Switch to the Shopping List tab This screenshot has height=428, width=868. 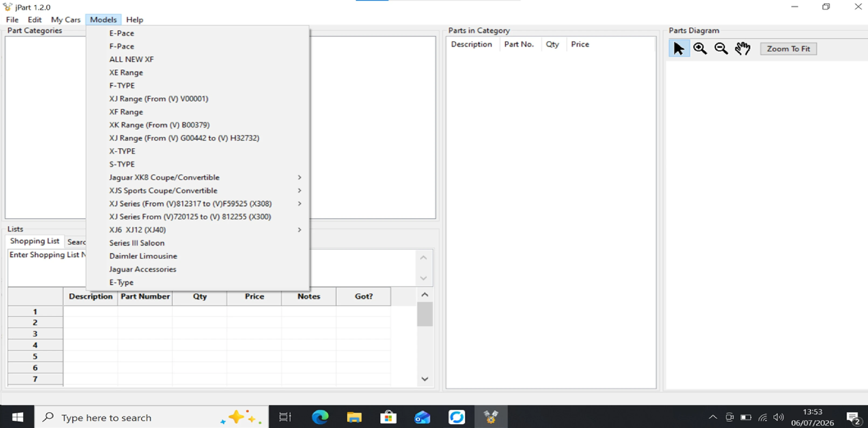(x=34, y=241)
